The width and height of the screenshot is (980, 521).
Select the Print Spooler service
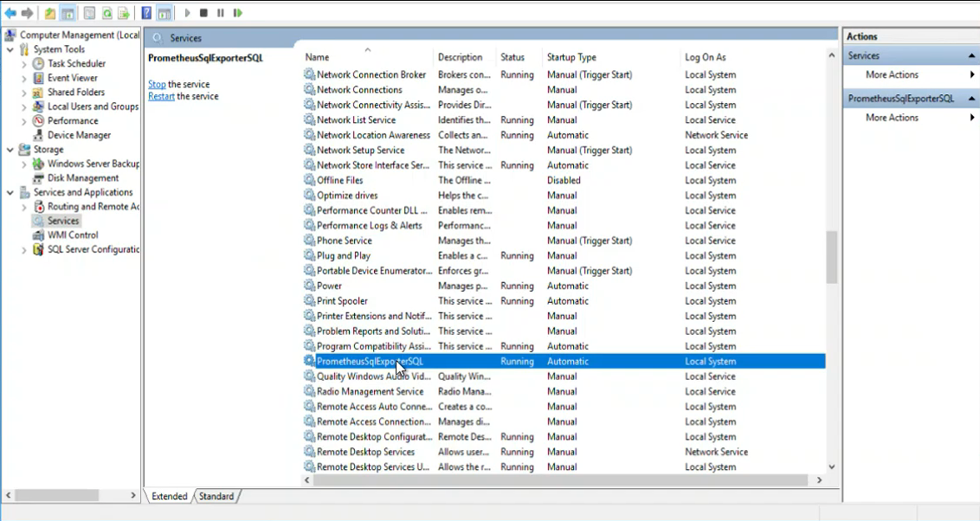(x=341, y=300)
